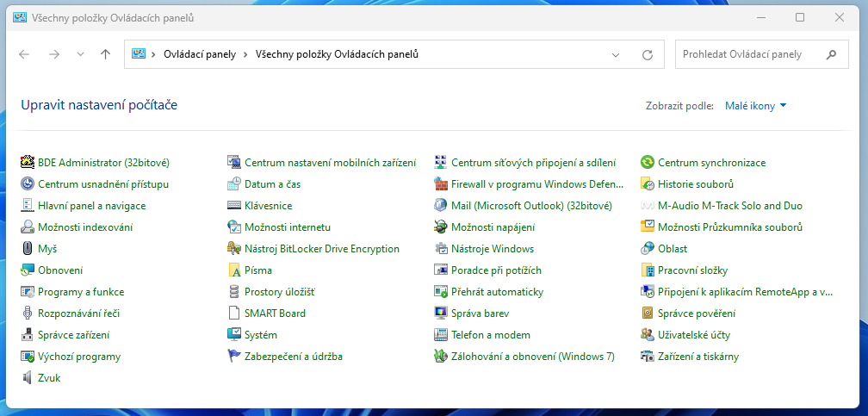This screenshot has width=868, height=416.
Task: Click the Zvuk speaker icon
Action: coord(28,378)
